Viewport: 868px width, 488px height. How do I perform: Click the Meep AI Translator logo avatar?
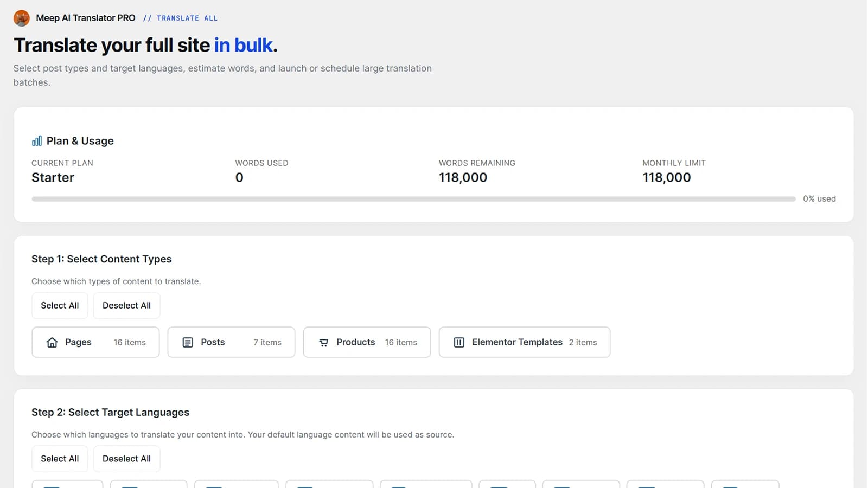click(22, 18)
